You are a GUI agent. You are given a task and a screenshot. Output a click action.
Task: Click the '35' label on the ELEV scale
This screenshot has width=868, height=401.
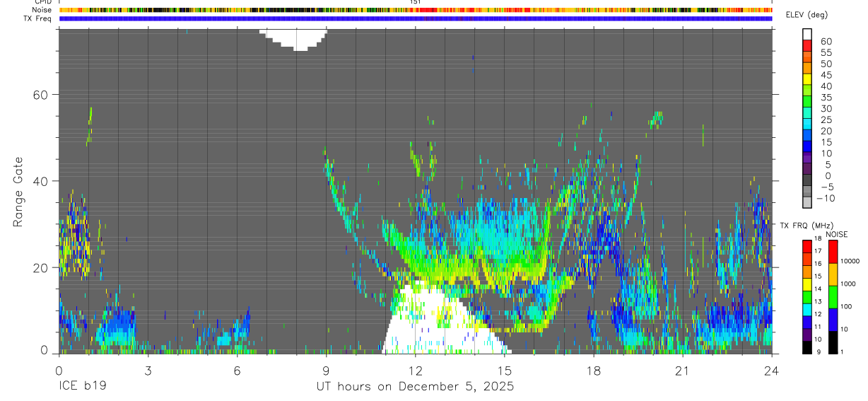[x=826, y=98]
